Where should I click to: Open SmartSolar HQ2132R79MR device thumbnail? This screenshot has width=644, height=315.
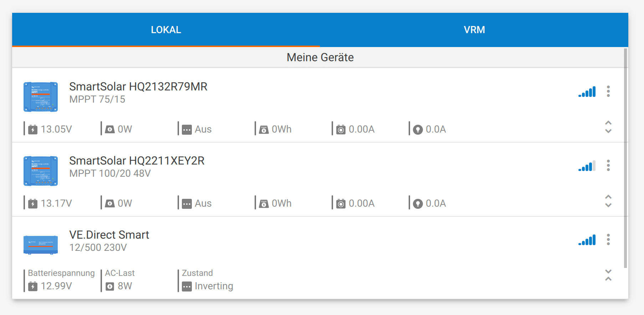(41, 97)
